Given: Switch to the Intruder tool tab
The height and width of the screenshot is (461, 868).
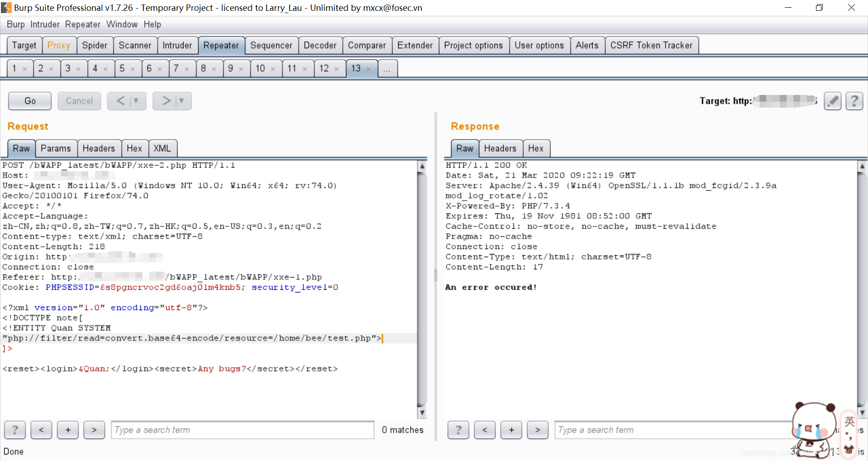Looking at the screenshot, I should pos(177,45).
